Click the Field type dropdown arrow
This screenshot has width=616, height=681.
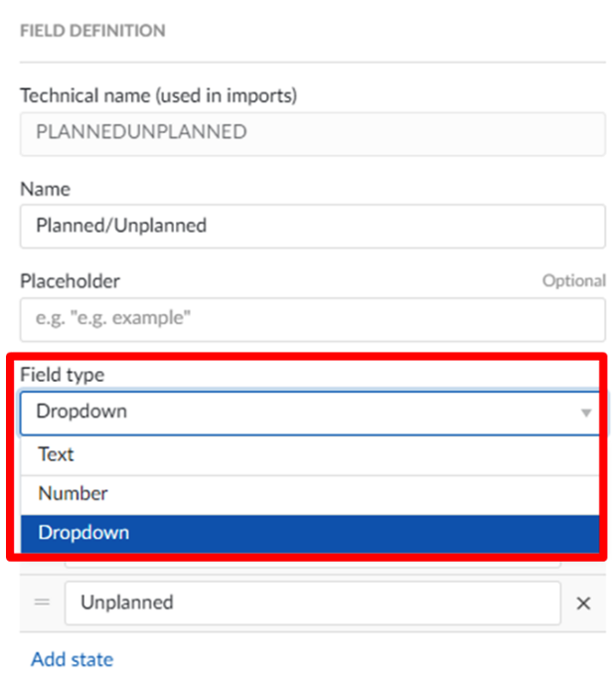click(586, 413)
